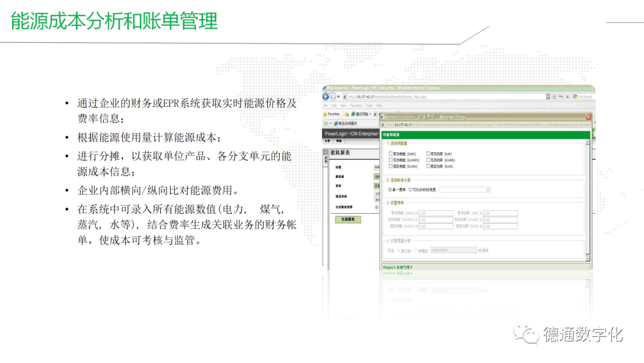Tick the 视在电能 (kVAh) checkbox
Image resolution: width=644 pixels, height=363 pixels.
tap(391, 167)
